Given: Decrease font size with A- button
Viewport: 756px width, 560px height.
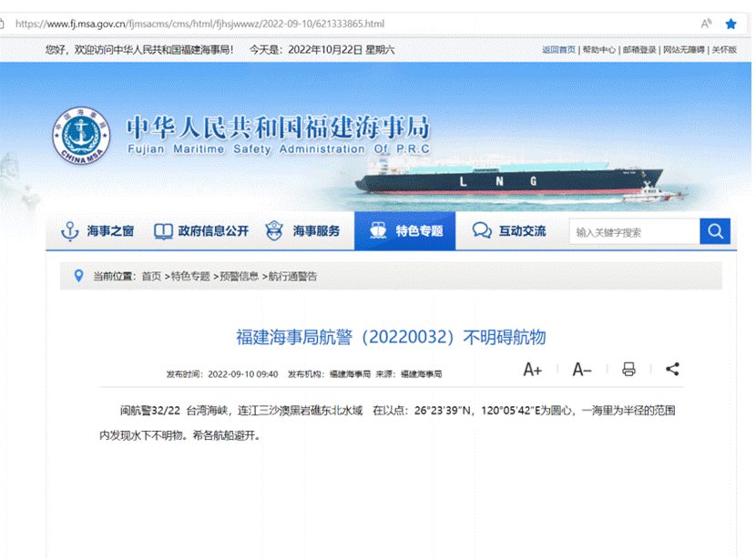Looking at the screenshot, I should point(581,370).
